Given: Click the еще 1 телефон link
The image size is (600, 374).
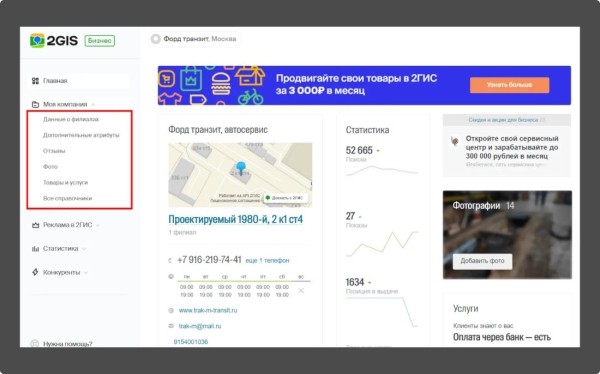Looking at the screenshot, I should [x=267, y=260].
